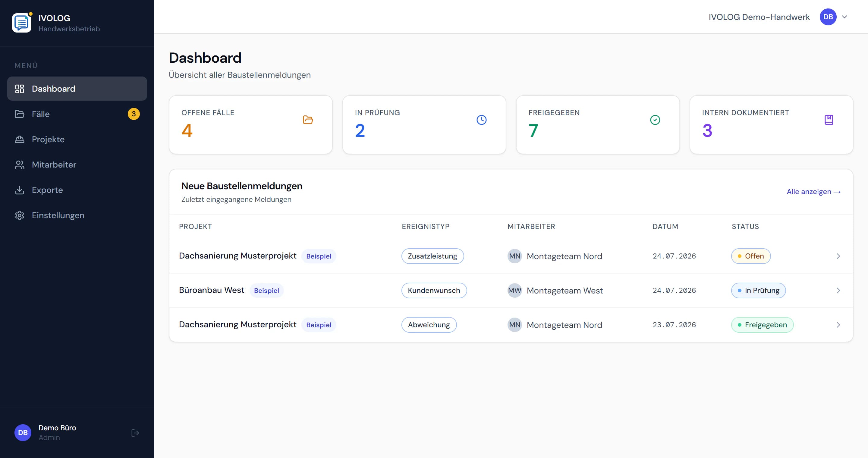Expand the account dropdown chevron in header

coord(844,17)
